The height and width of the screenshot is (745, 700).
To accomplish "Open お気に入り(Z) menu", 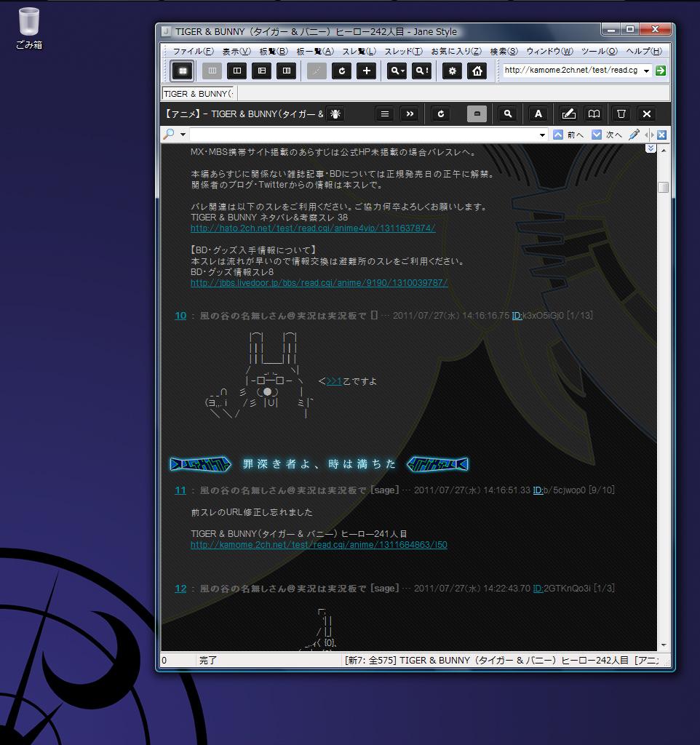I will 456,52.
